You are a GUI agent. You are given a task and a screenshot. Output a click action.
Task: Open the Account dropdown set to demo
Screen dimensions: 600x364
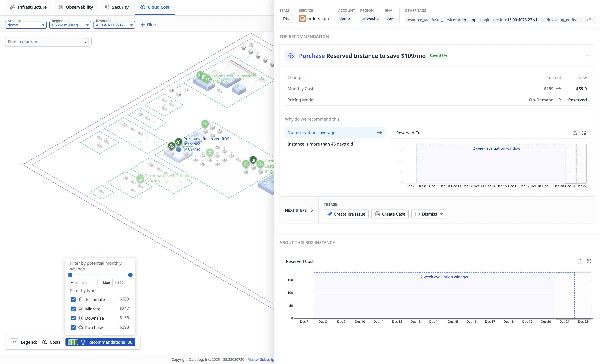[26, 25]
